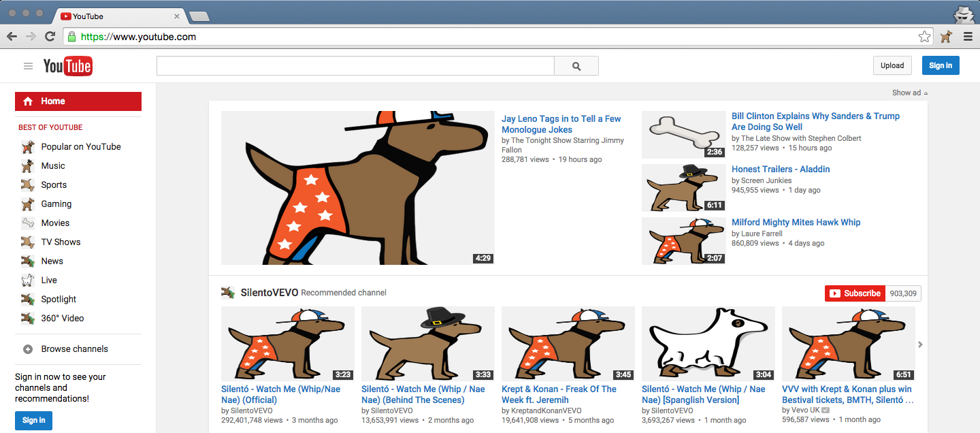This screenshot has width=980, height=433.
Task: Click the TV Shows sidebar icon
Action: 28,242
